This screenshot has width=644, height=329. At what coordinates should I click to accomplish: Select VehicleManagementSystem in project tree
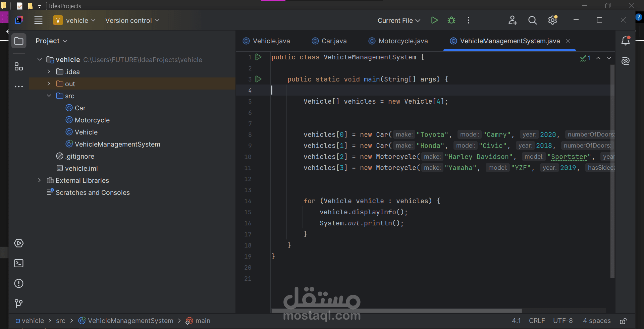pos(117,144)
